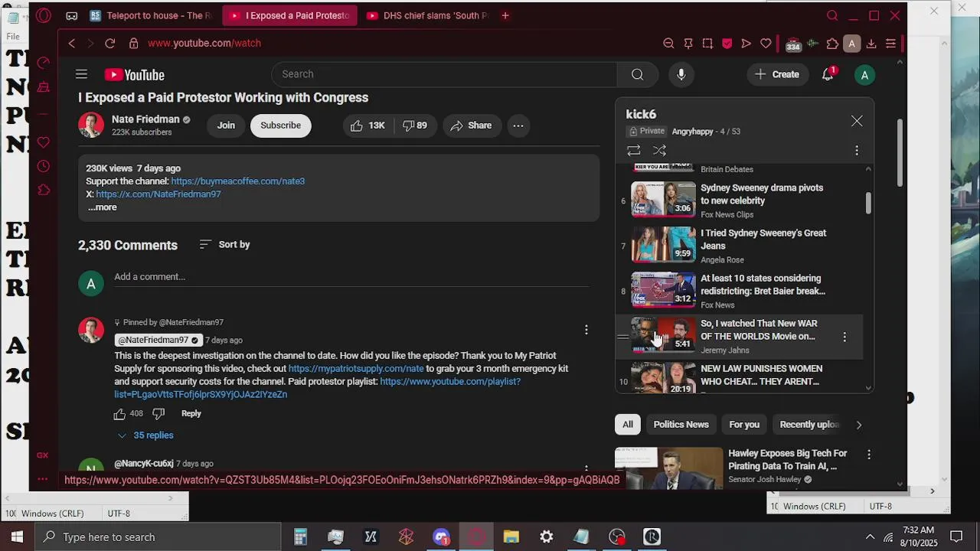Dislike the video showing 89
The image size is (980, 551).
[415, 126]
